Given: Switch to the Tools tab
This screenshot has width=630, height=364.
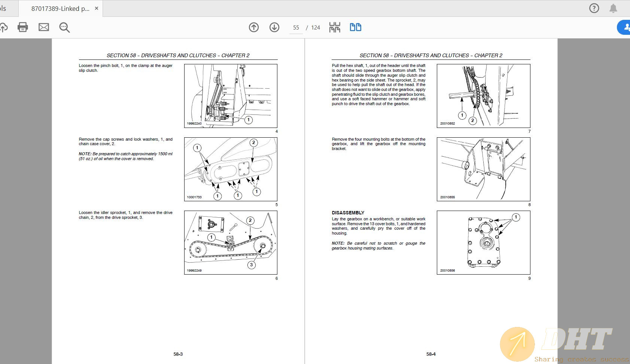Looking at the screenshot, I should 4,9.
